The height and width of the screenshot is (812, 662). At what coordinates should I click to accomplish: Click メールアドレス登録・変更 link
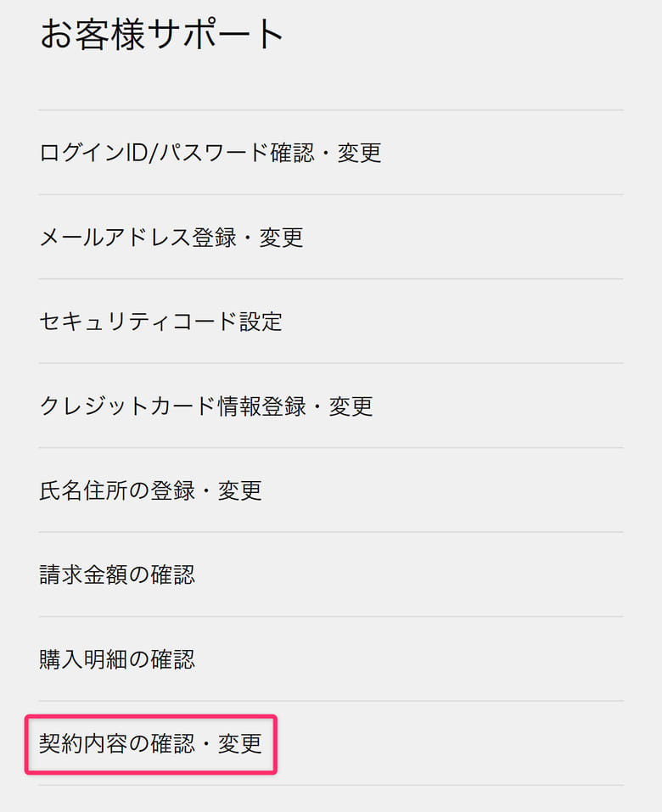[171, 237]
